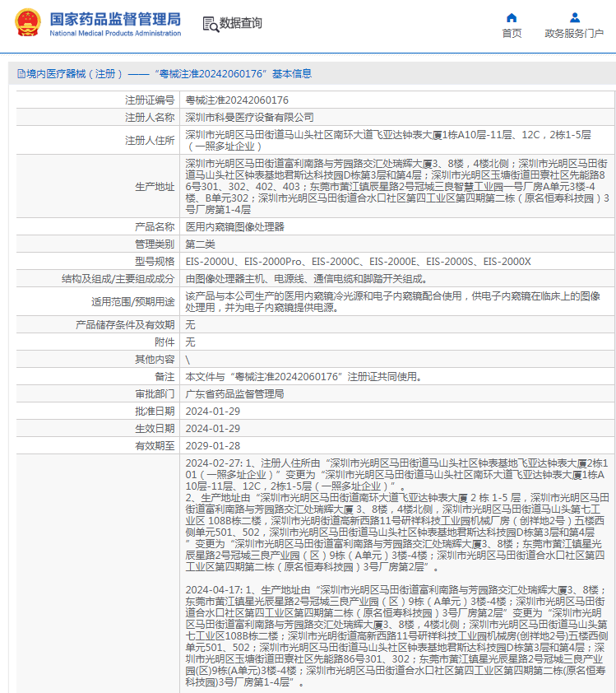Click 数据查询 header label

(241, 23)
